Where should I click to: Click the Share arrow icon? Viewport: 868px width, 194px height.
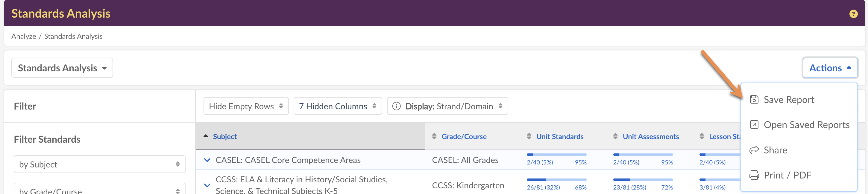[754, 150]
